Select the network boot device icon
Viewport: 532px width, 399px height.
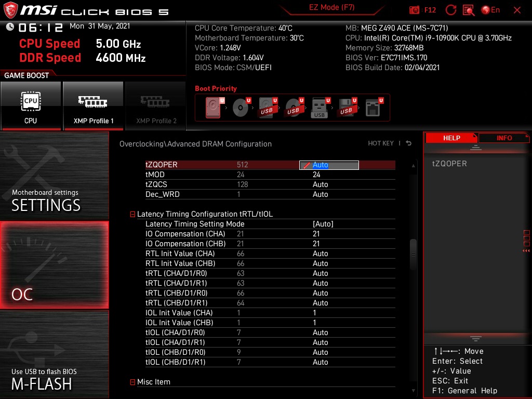(374, 108)
